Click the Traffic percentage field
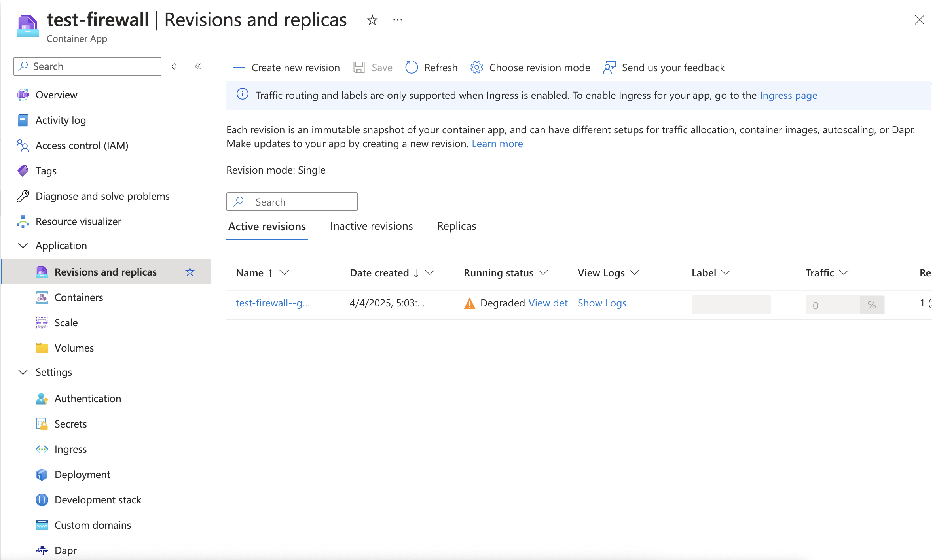 (833, 305)
